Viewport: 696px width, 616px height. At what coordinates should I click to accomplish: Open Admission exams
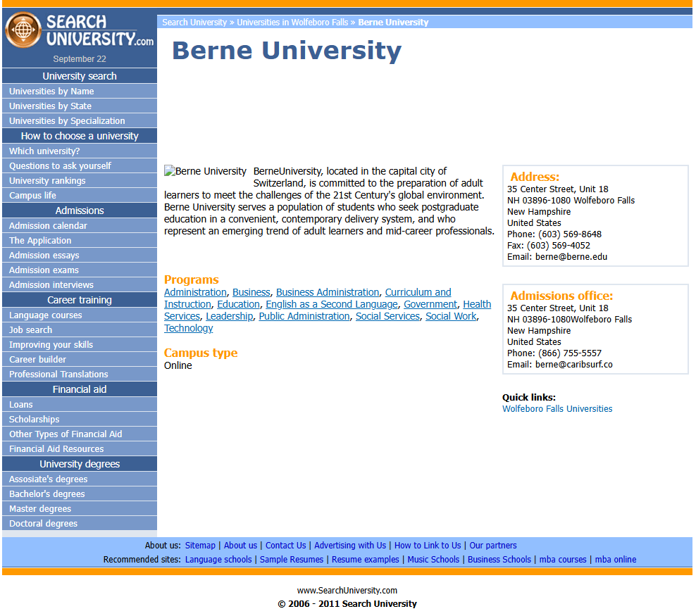80,270
